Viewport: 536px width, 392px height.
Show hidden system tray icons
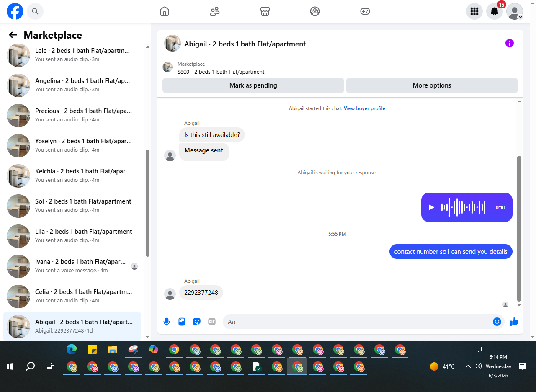[x=468, y=366]
